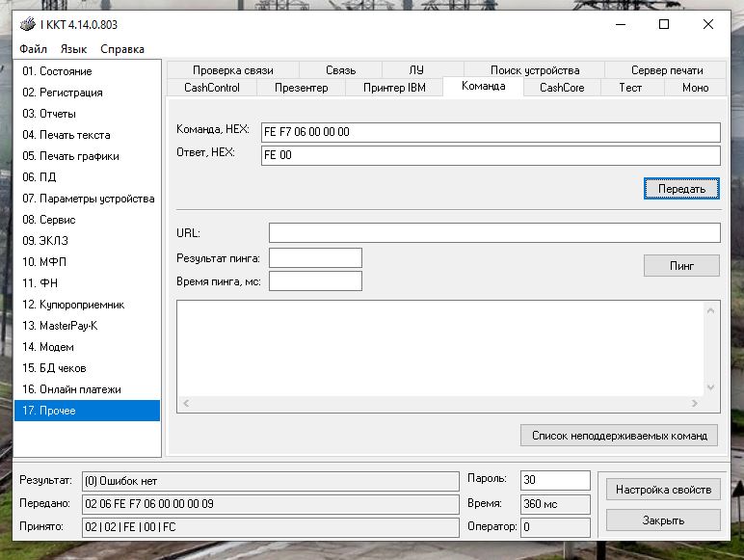The height and width of the screenshot is (560, 744).
Task: Click the Время пинга, мс field
Action: click(315, 280)
